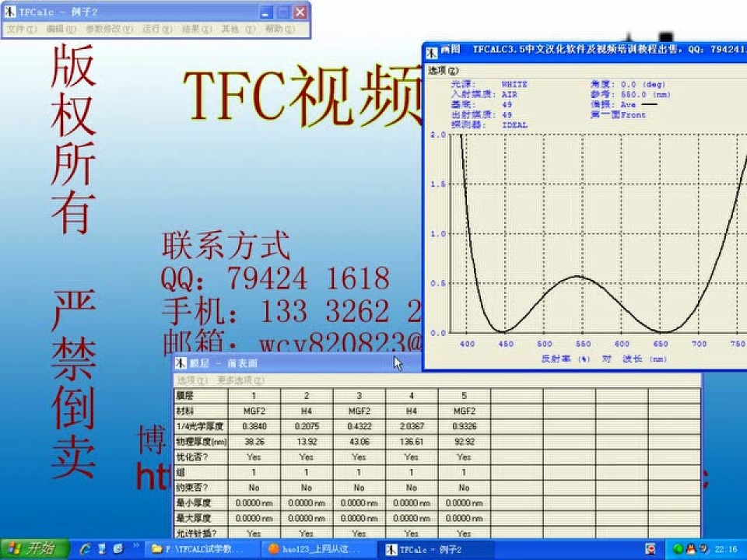Click the optical thickness value 0.9326
Viewport: 747px width, 560px height.
[464, 426]
